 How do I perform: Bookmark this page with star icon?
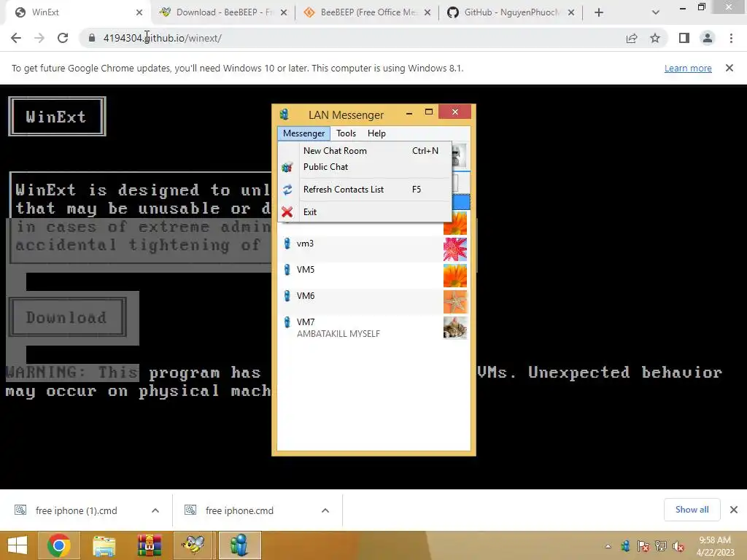click(x=655, y=38)
